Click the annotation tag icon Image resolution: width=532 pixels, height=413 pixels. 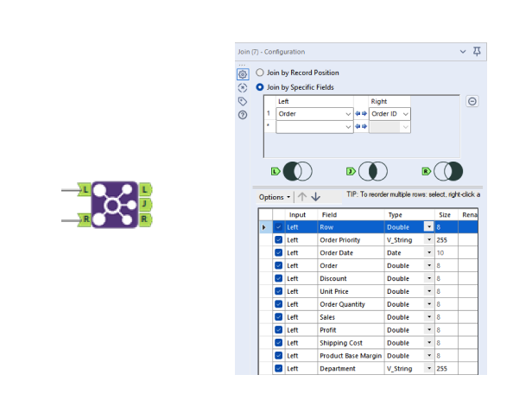pos(243,101)
